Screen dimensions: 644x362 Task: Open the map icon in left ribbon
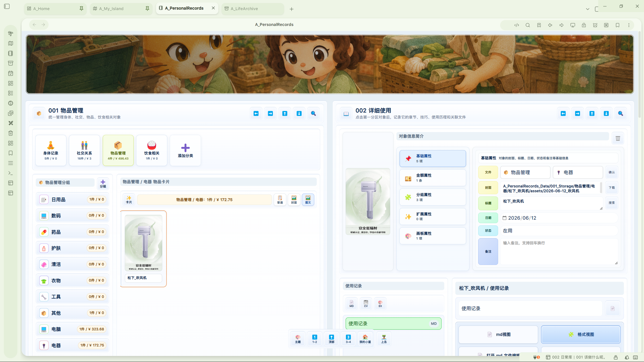pos(11,43)
